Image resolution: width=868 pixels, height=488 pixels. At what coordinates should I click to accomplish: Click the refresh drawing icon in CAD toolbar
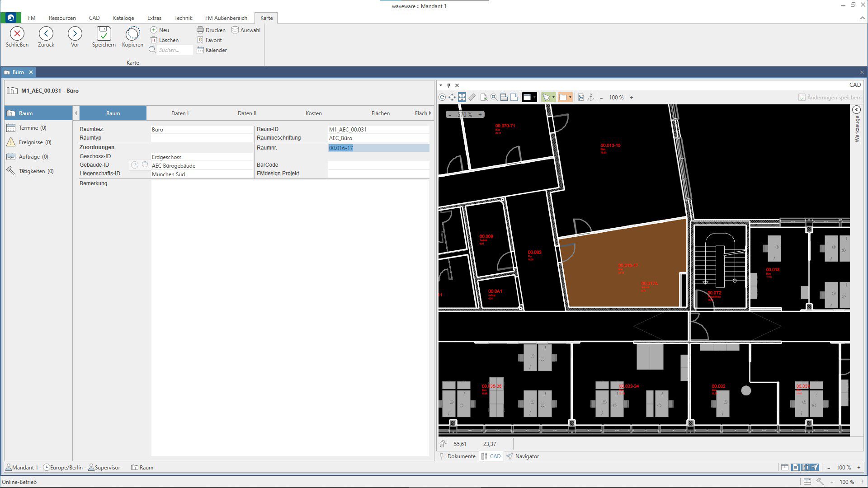(x=442, y=97)
